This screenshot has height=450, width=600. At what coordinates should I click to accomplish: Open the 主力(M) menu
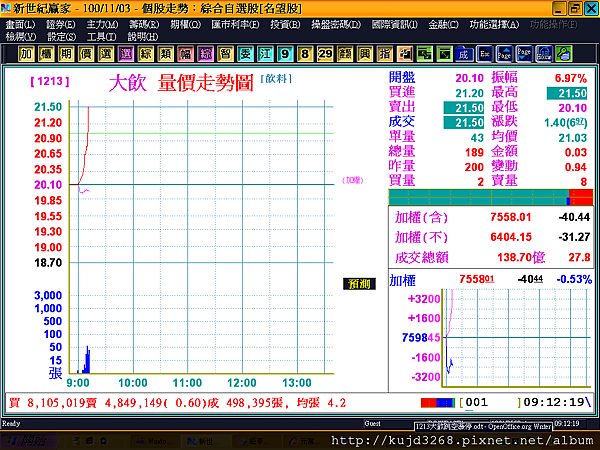(102, 25)
